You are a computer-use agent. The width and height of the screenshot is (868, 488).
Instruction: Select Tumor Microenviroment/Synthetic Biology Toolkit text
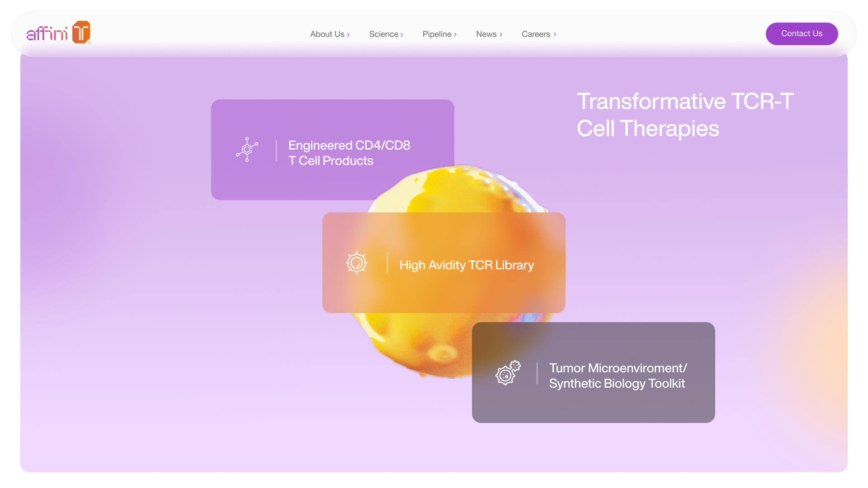(x=618, y=376)
